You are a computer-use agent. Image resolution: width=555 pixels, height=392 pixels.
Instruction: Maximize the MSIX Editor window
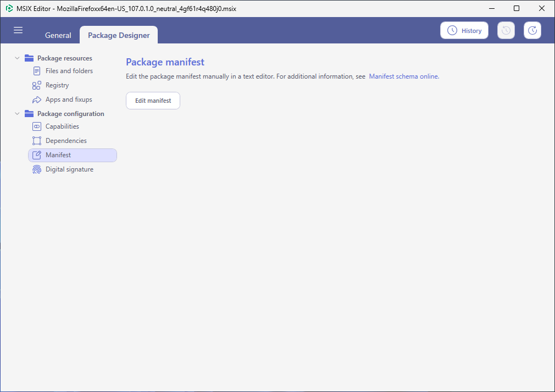point(517,8)
